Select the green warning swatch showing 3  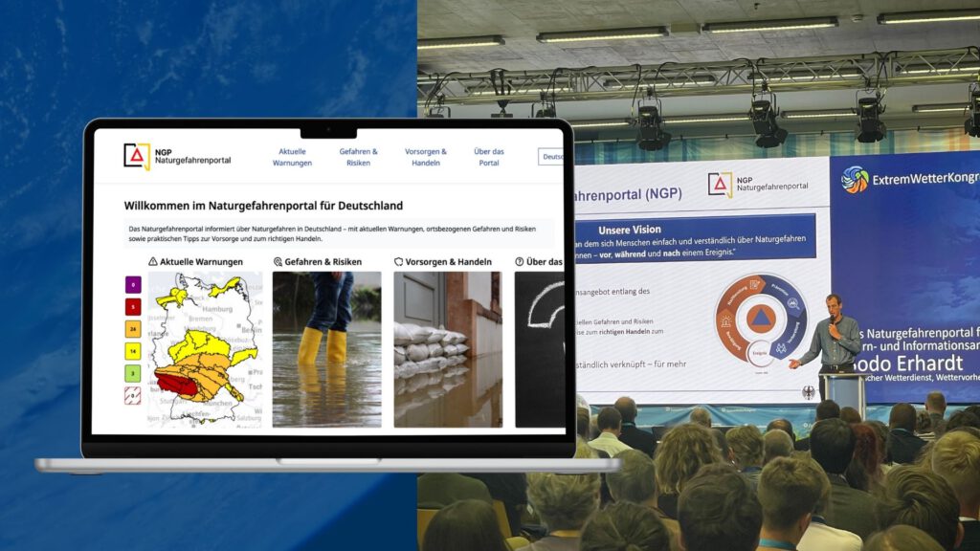tap(132, 374)
